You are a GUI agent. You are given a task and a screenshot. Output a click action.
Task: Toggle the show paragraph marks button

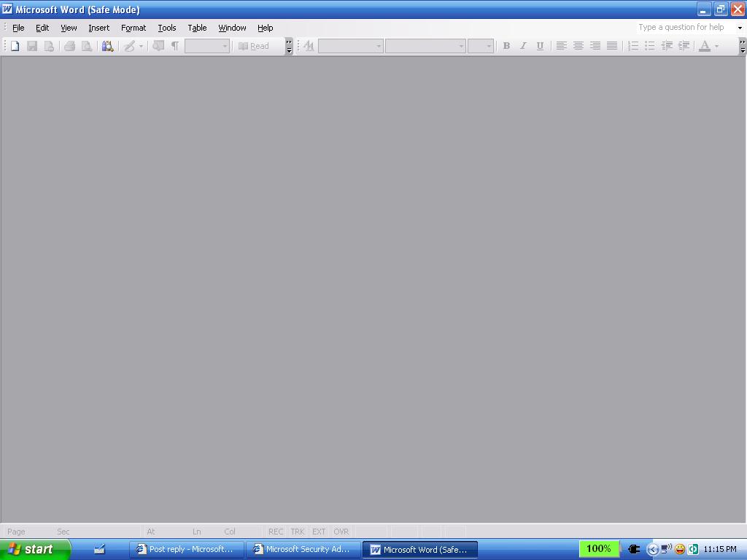click(174, 46)
